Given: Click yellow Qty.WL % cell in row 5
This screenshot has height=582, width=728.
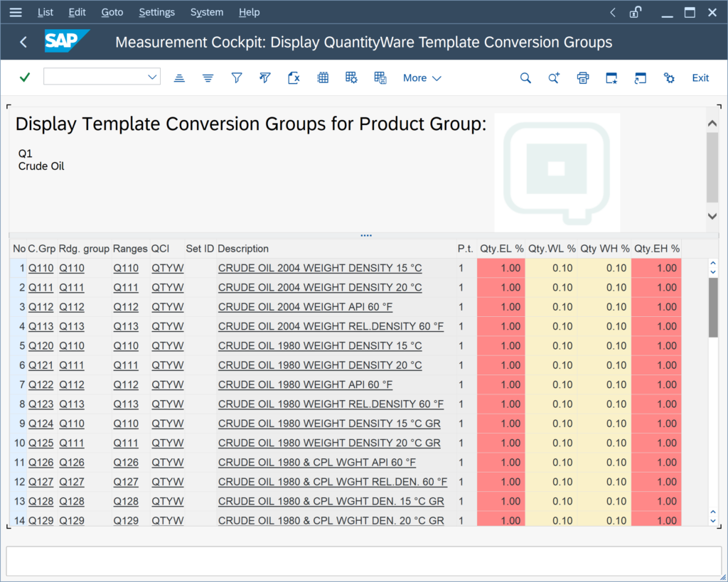Looking at the screenshot, I should (x=551, y=346).
